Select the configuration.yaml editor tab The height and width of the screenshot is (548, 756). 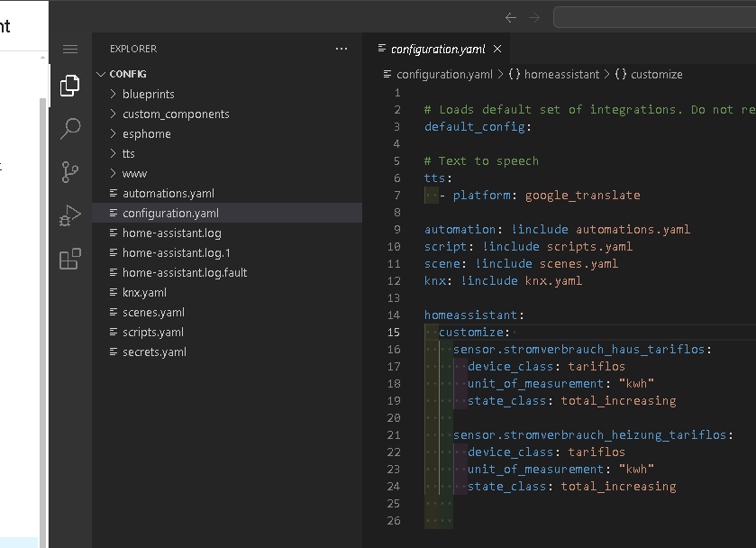(x=438, y=49)
